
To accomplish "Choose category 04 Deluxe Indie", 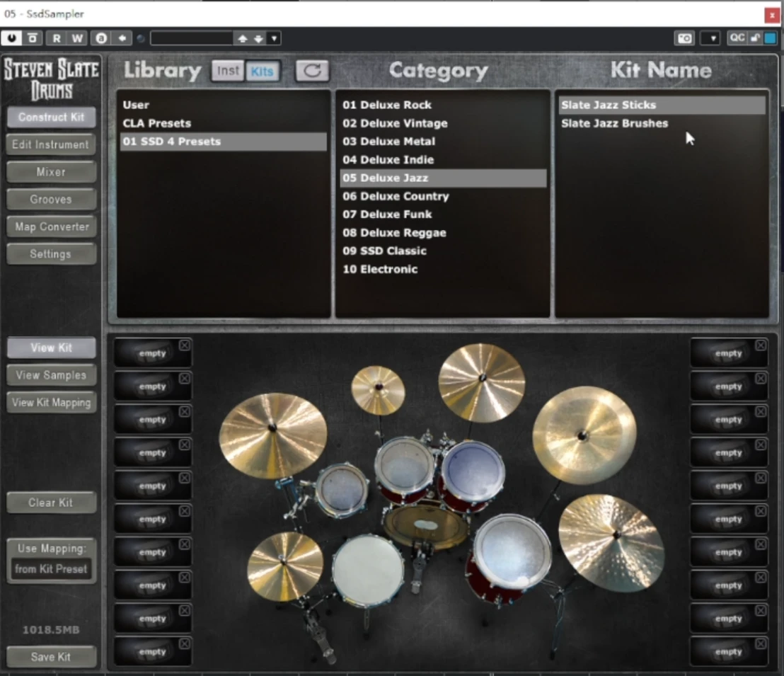I will coord(443,159).
